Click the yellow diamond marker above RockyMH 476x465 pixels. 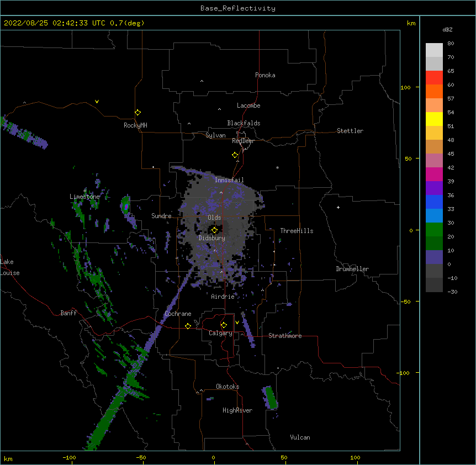click(137, 113)
